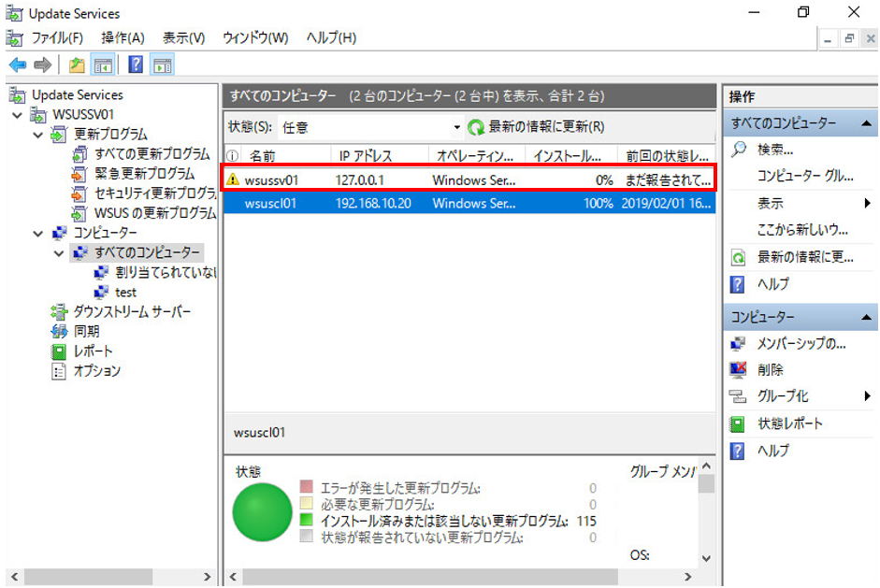Image resolution: width=880 pixels, height=588 pixels.
Task: Click ヘルプ under すべてのコンピューター actions
Action: click(x=772, y=284)
